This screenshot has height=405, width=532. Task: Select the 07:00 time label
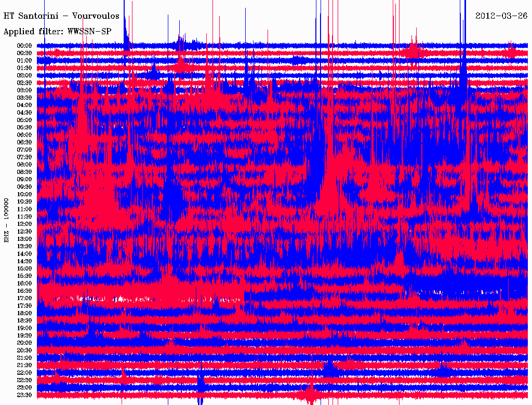click(24, 150)
